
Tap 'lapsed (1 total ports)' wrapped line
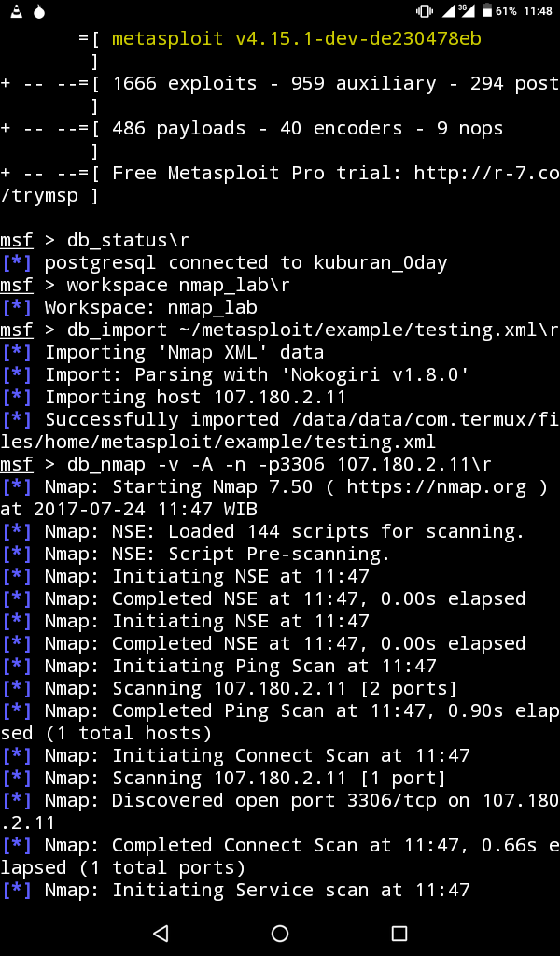[x=122, y=867]
